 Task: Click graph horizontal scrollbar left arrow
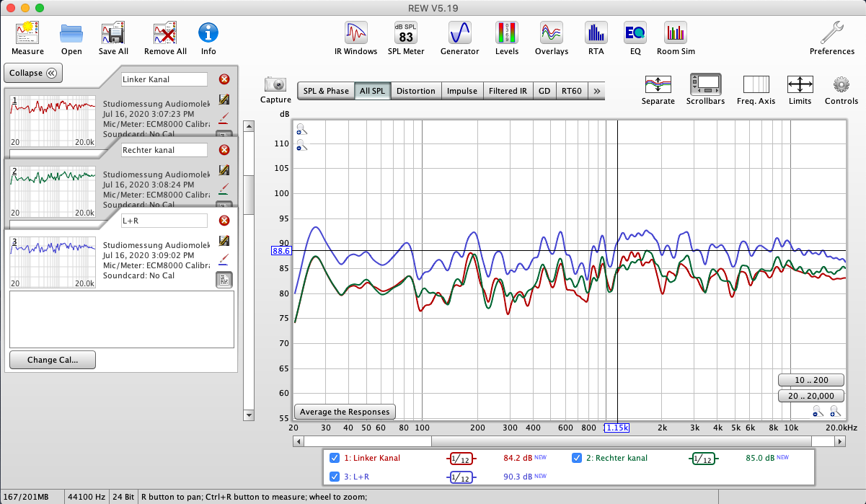[x=299, y=441]
